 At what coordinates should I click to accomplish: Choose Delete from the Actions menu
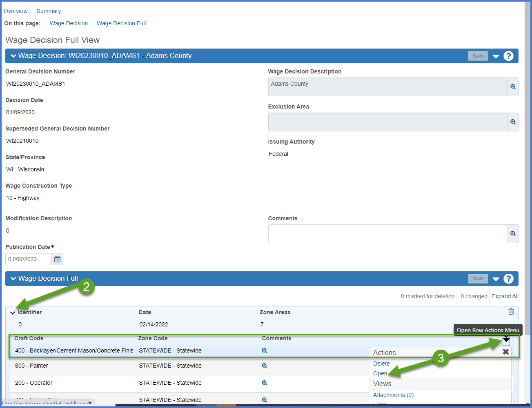pyautogui.click(x=381, y=364)
